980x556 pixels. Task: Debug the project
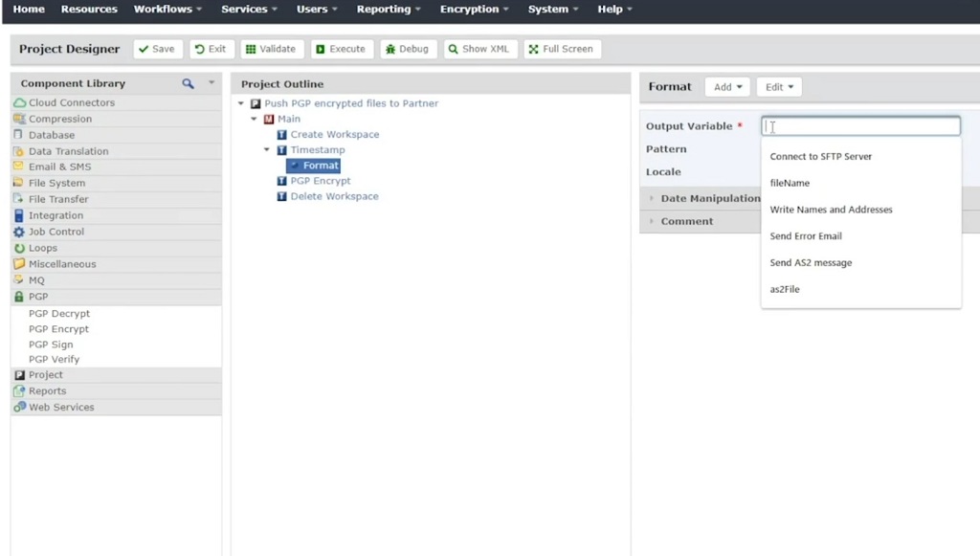click(408, 49)
